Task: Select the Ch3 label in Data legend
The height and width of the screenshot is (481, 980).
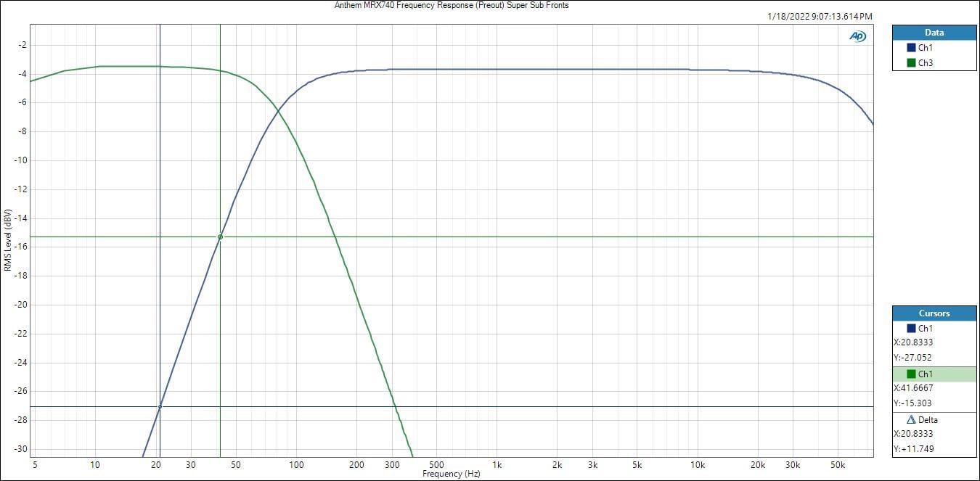Action: tap(926, 63)
